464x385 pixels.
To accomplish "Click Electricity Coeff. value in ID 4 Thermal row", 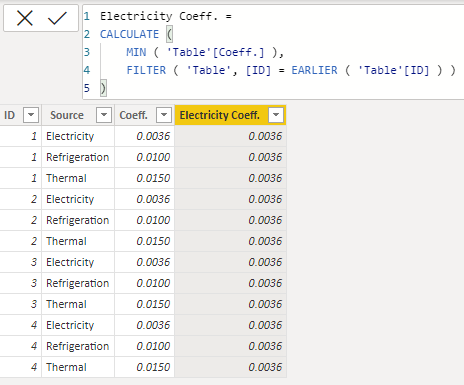I will 230,367.
